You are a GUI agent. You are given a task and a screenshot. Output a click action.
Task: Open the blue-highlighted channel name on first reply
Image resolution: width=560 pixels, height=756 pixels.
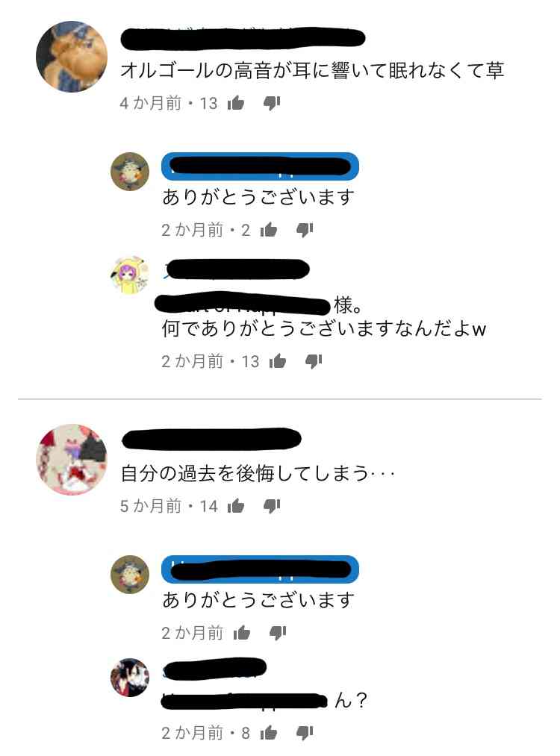click(x=260, y=166)
